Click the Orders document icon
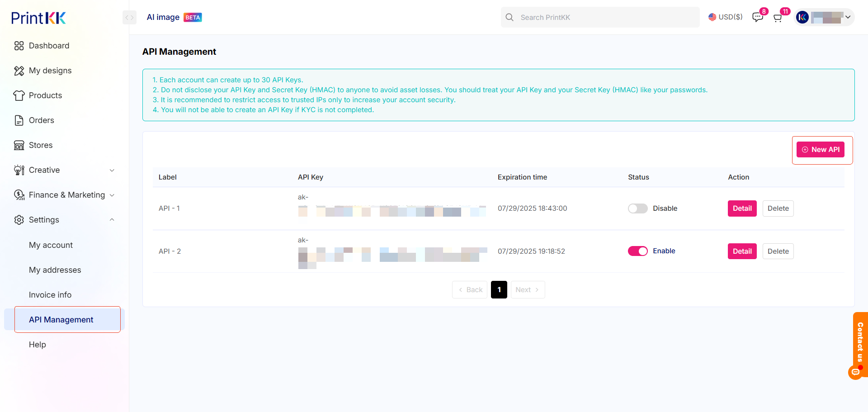This screenshot has width=868, height=412. 19,120
